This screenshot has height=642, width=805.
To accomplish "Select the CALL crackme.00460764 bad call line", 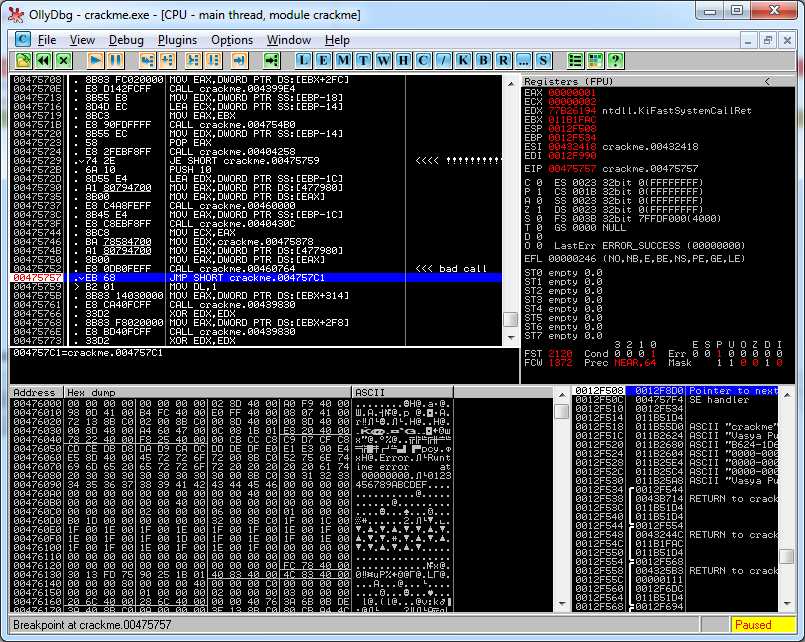I will pyautogui.click(x=256, y=268).
